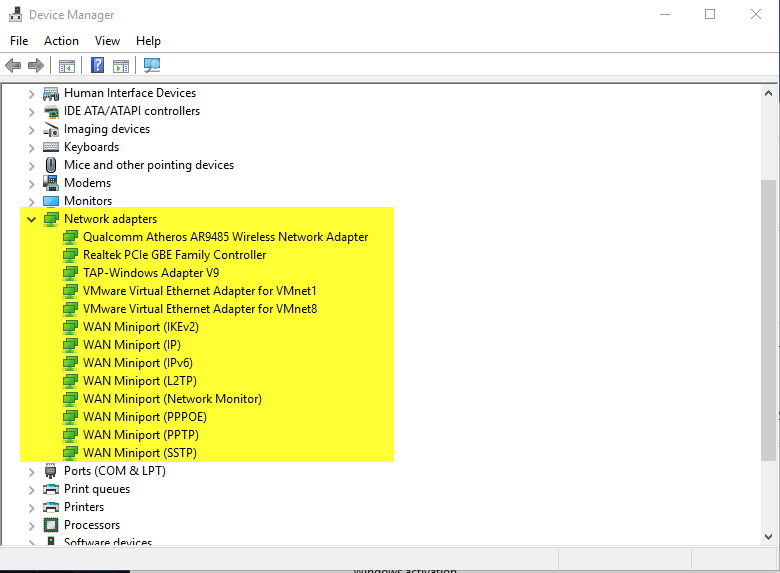
Task: Expand the Imaging devices node
Action: (31, 130)
